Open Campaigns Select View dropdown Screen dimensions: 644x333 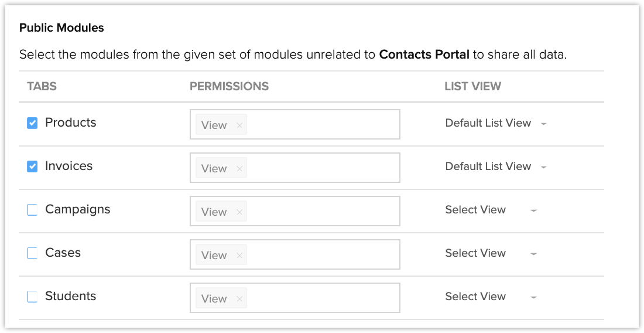(x=491, y=210)
